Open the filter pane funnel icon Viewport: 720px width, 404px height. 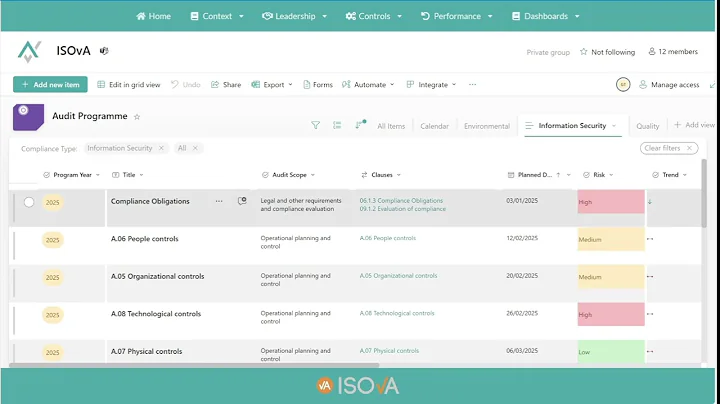pos(315,126)
